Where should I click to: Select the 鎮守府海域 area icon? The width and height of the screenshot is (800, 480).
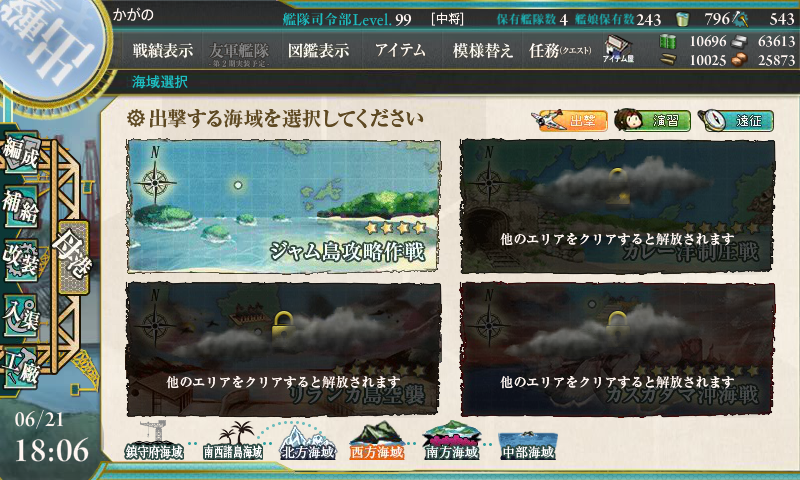click(154, 442)
